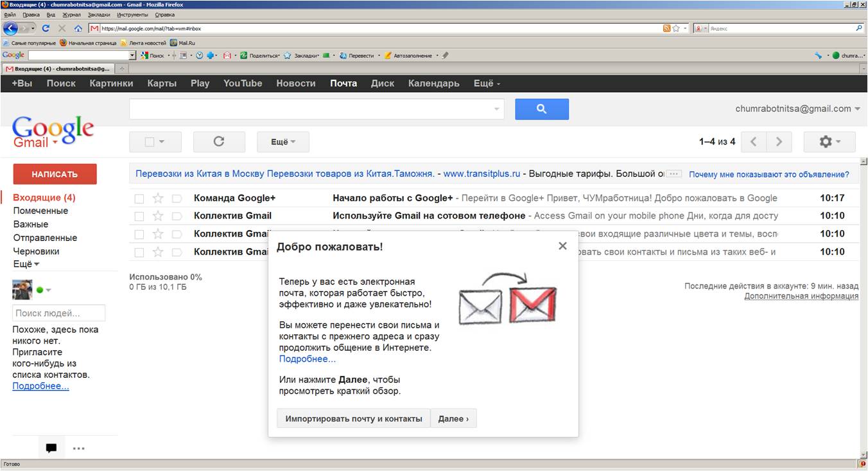Click the НАПИСАТЬ compose button
Screen dimensions: 868x471
click(55, 174)
